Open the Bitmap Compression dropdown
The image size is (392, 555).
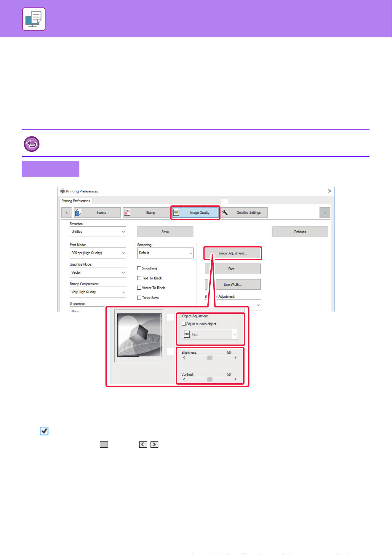coord(98,292)
